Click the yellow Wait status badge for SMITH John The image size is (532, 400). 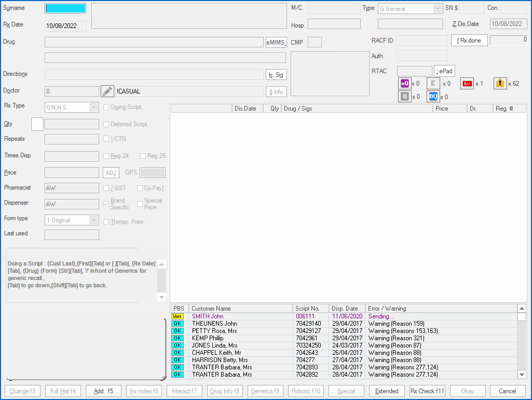pyautogui.click(x=178, y=316)
